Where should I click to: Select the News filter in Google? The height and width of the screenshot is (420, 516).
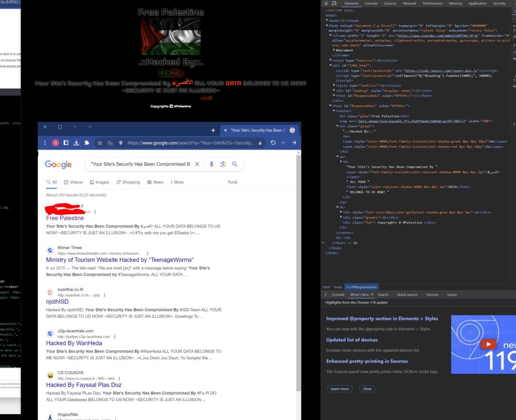click(155, 182)
